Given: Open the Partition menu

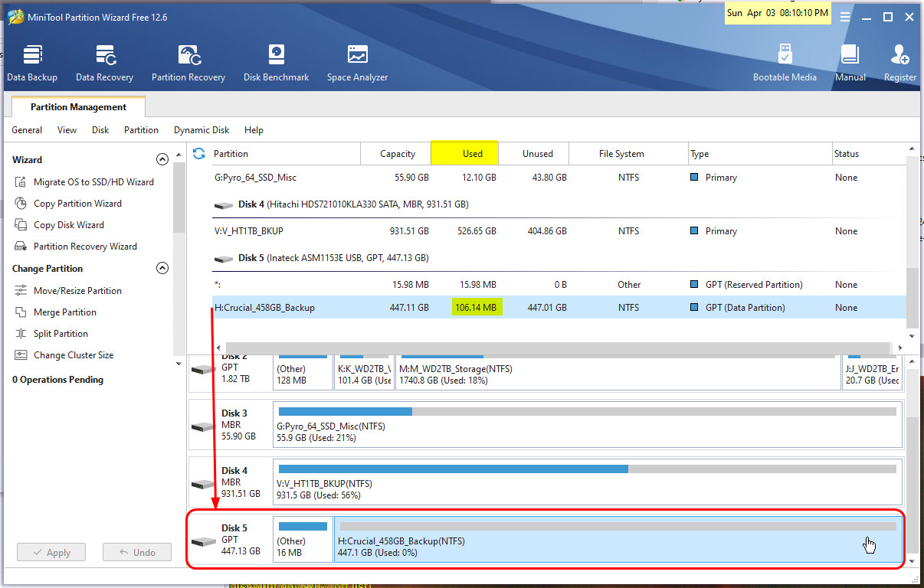Looking at the screenshot, I should tap(141, 130).
